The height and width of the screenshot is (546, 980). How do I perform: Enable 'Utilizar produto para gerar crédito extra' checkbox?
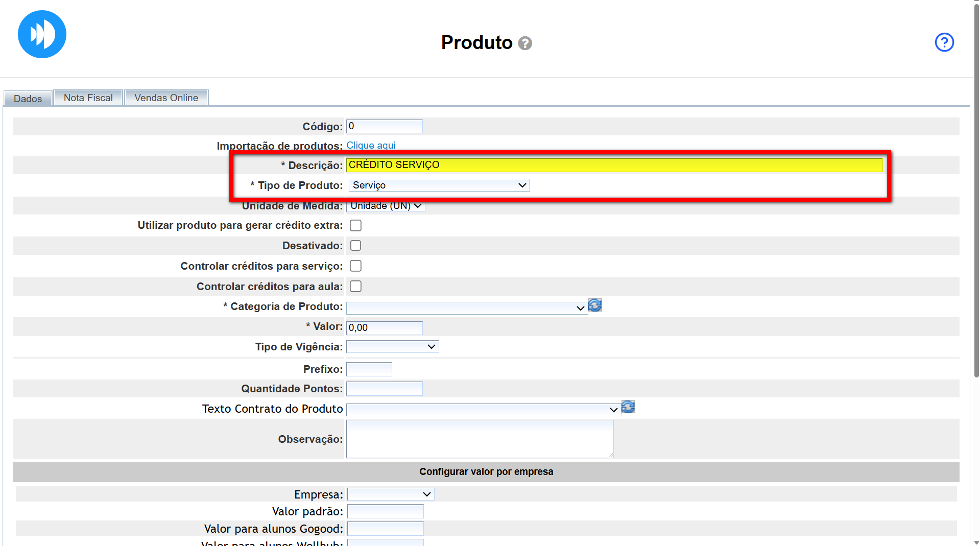coord(355,226)
